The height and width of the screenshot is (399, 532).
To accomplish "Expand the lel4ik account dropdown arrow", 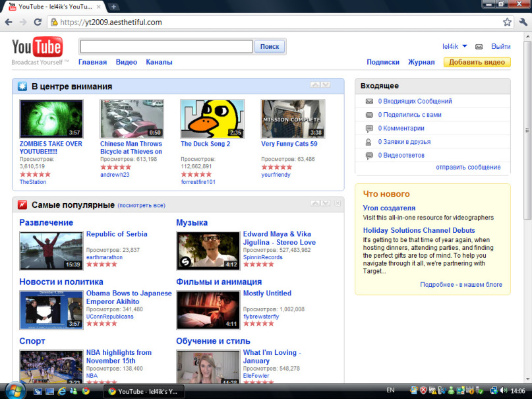I will [465, 46].
